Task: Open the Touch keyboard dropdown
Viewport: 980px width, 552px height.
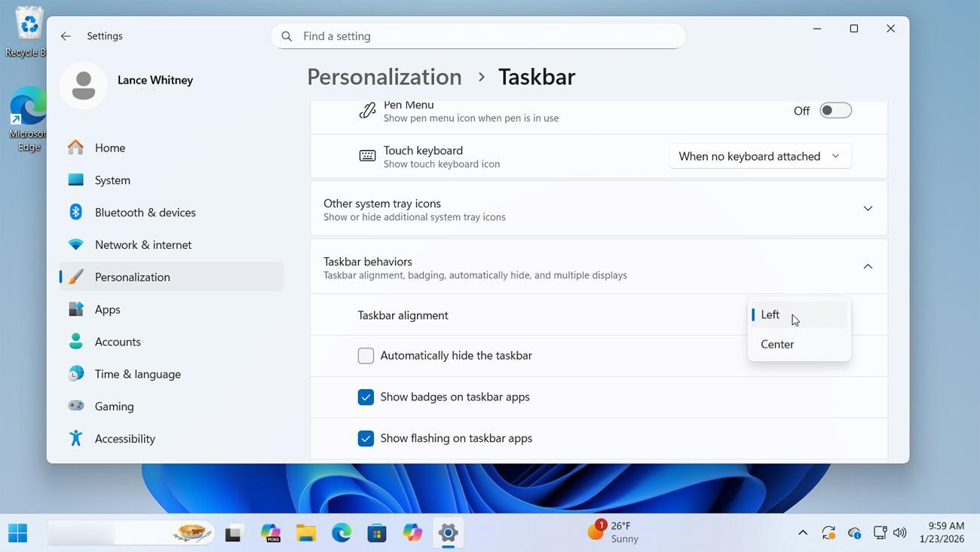Action: pyautogui.click(x=760, y=156)
